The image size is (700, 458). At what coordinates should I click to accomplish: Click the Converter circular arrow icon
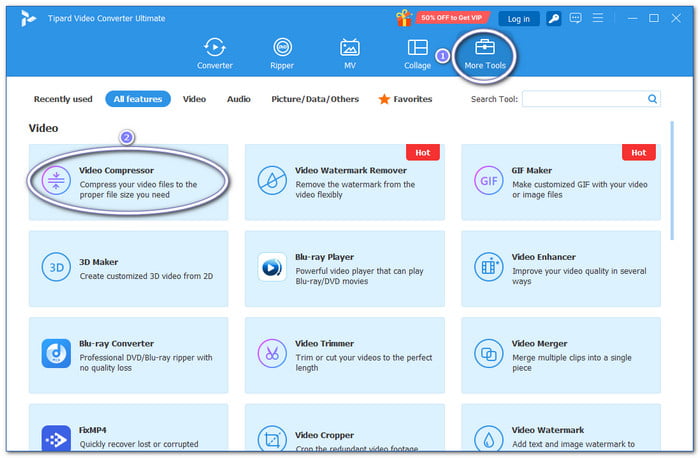point(215,47)
